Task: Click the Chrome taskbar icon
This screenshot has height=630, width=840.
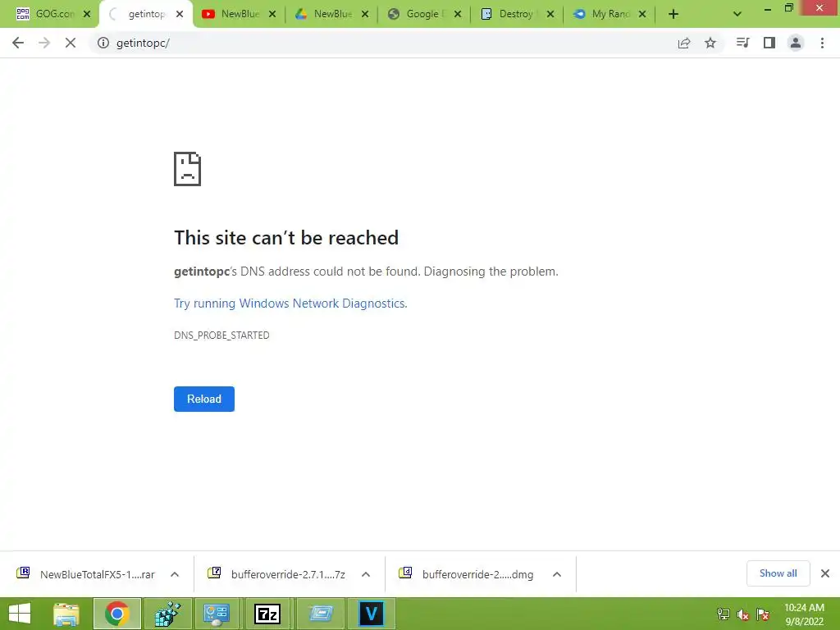Action: (117, 614)
